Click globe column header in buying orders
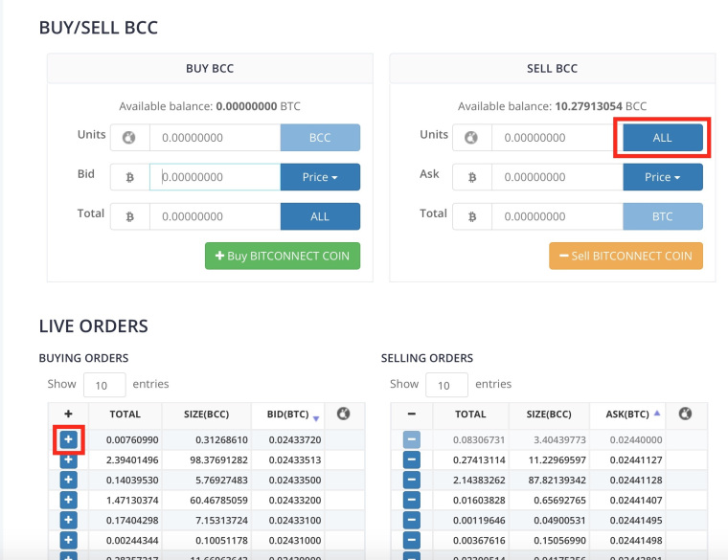 (x=344, y=414)
